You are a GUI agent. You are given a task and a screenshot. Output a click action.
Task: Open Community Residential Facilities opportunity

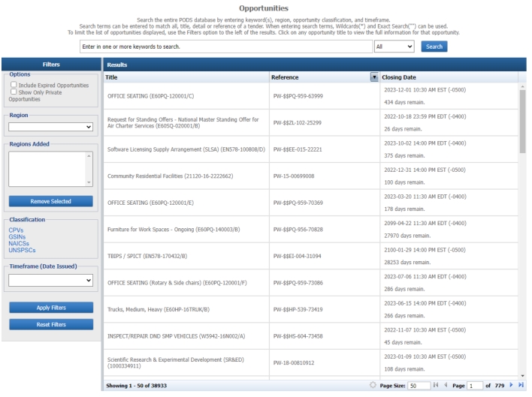coord(171,176)
